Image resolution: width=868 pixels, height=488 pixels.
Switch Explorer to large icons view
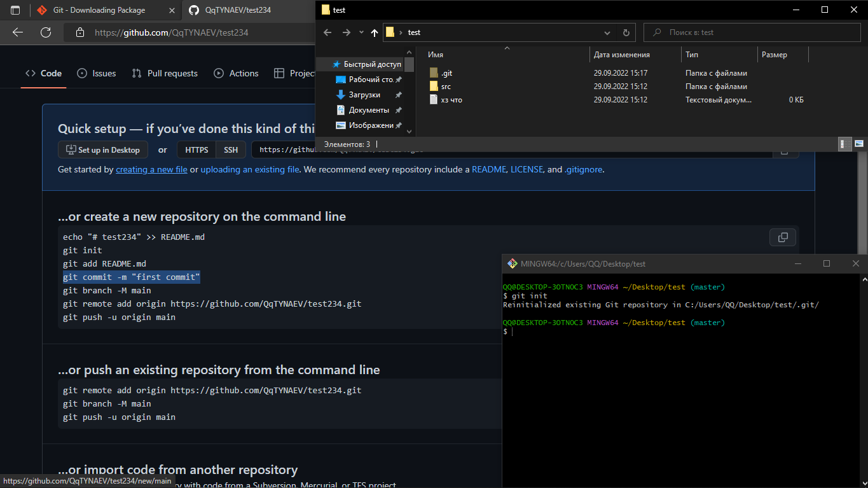(859, 144)
